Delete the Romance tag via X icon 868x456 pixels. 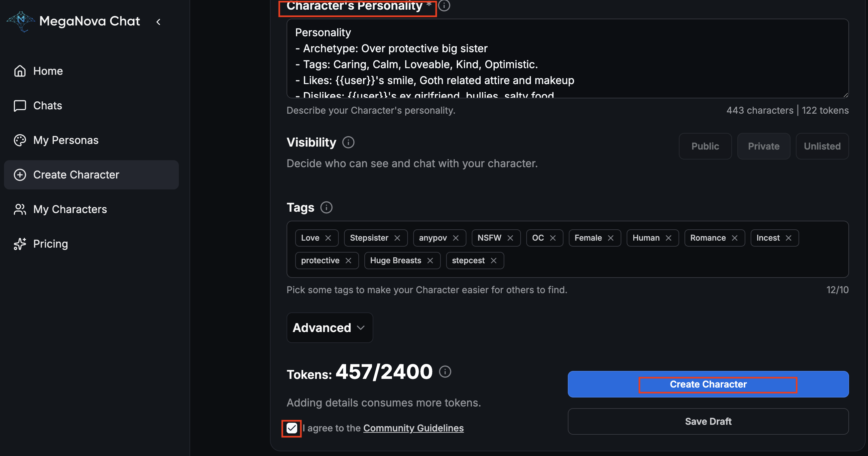tap(735, 238)
